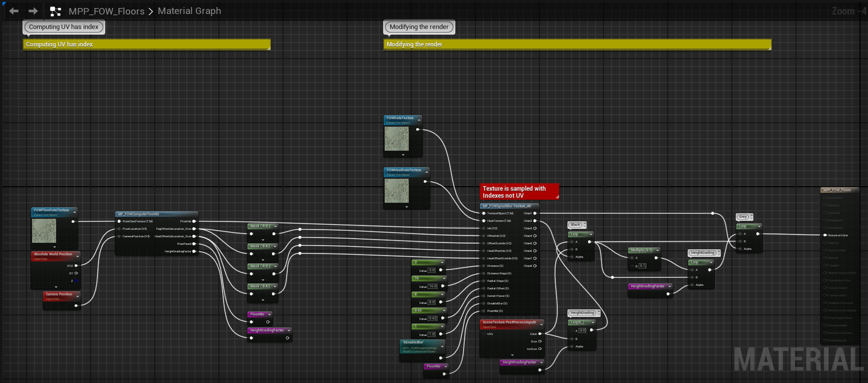
Task: Click the FloorDataTexture (T2d) input pin
Action: tap(119, 221)
